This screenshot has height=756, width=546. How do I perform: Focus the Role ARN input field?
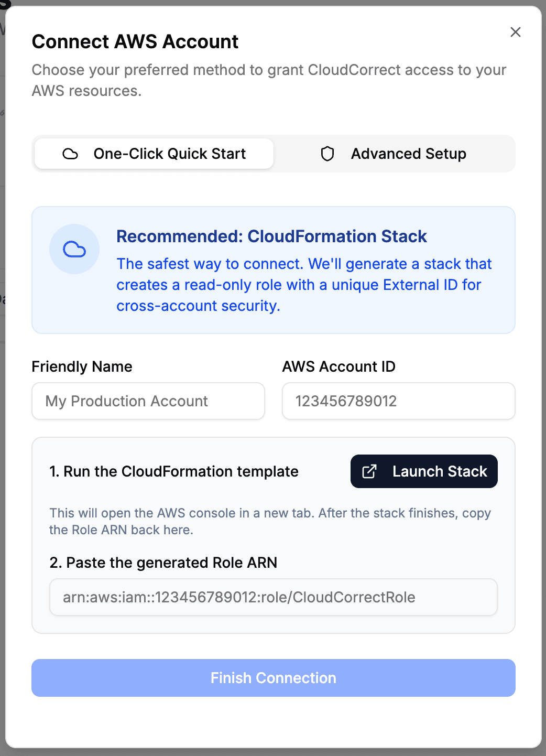[x=274, y=597]
